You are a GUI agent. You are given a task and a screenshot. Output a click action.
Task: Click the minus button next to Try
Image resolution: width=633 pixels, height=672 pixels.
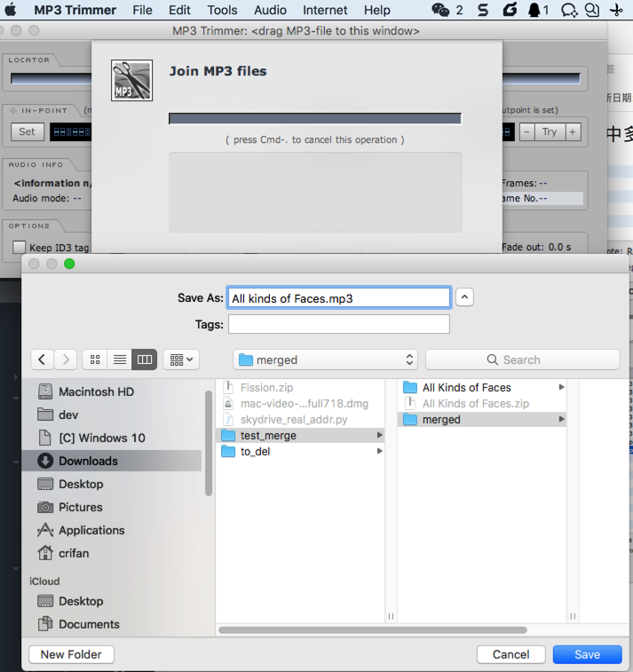527,131
